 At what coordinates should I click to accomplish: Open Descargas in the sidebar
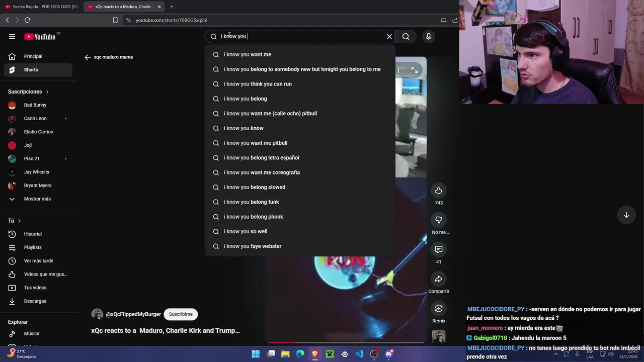(38, 301)
